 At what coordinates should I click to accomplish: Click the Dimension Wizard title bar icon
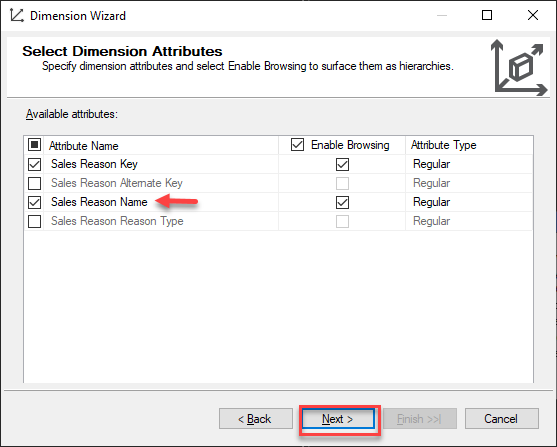[x=17, y=16]
